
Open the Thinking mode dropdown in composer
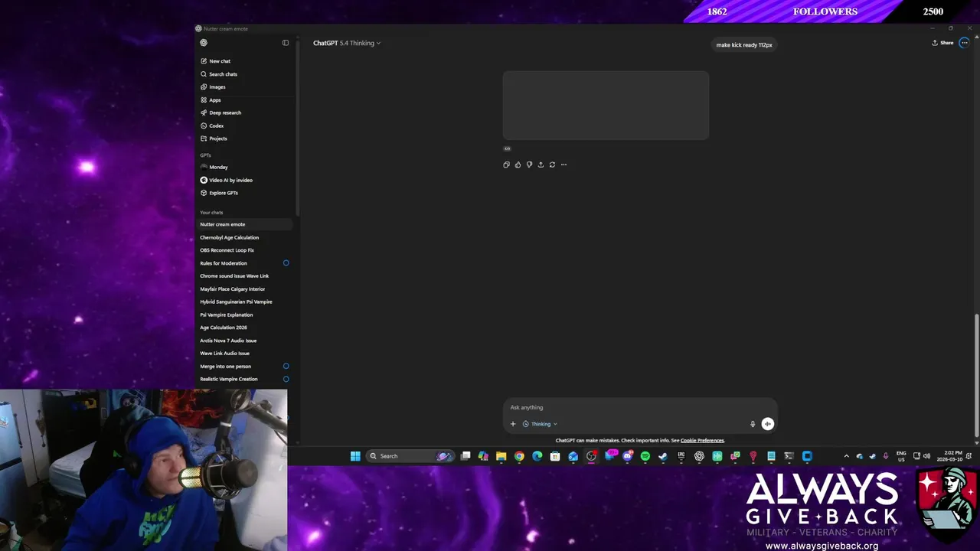(540, 424)
